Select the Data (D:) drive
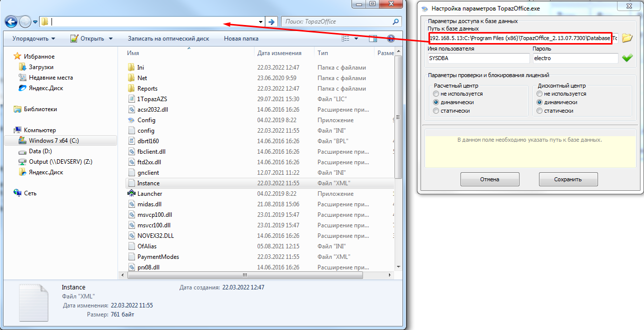Image resolution: width=644 pixels, height=330 pixels. coord(40,151)
